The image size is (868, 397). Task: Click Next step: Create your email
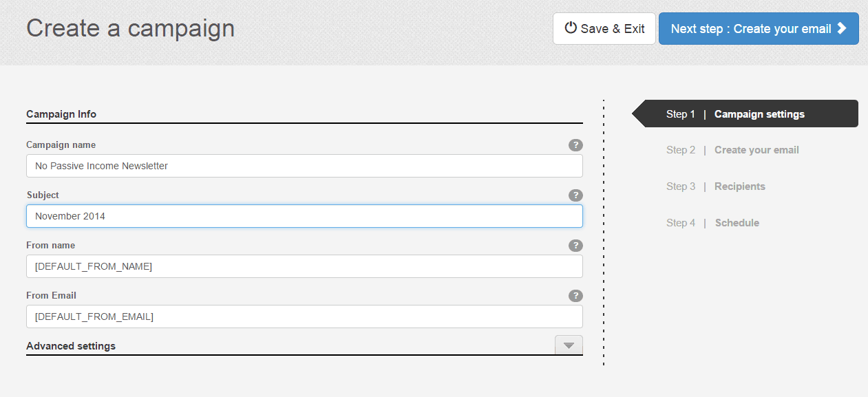point(757,28)
